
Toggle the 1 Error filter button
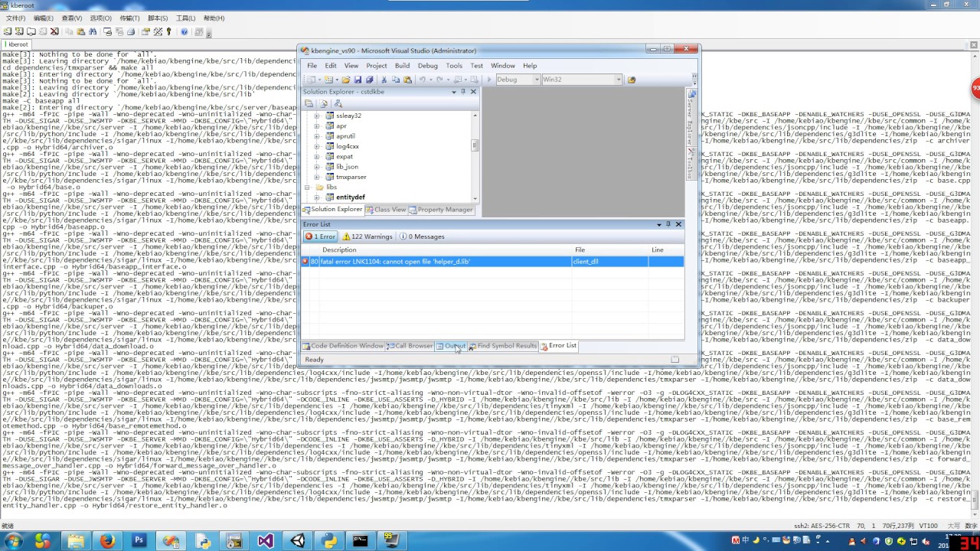pos(321,236)
